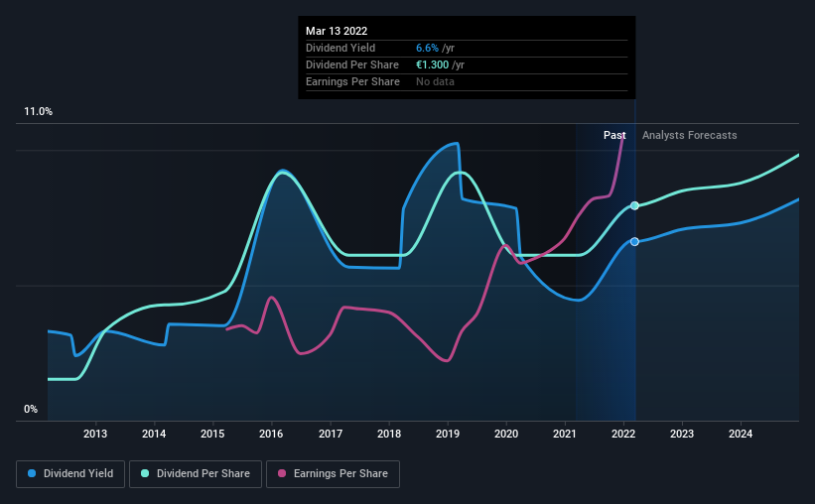Click the Dividend Per Share tooltip row label
This screenshot has height=504, width=815.
[x=351, y=64]
